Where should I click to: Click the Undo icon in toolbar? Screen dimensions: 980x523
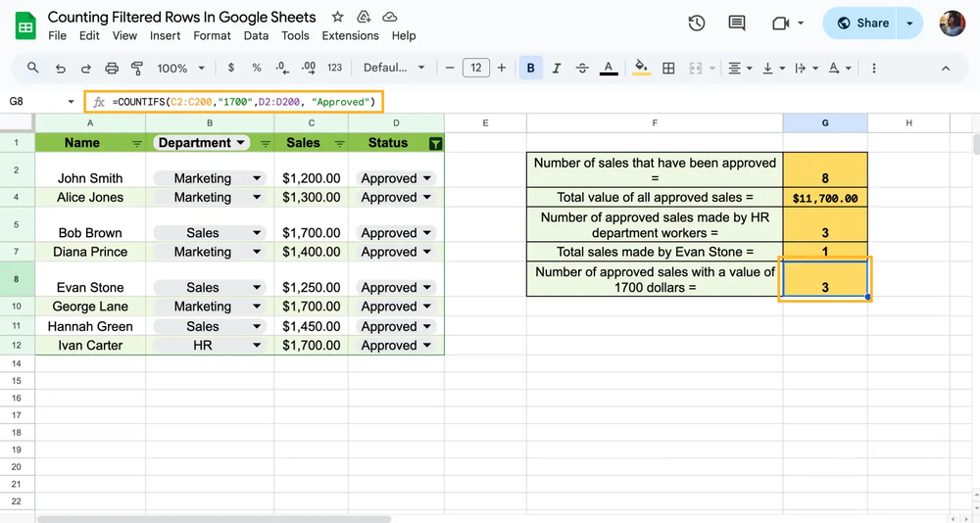[61, 69]
